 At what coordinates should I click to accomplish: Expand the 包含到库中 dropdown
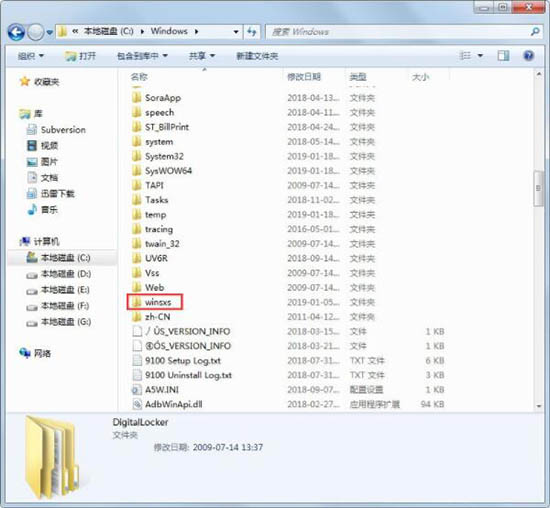[142, 56]
